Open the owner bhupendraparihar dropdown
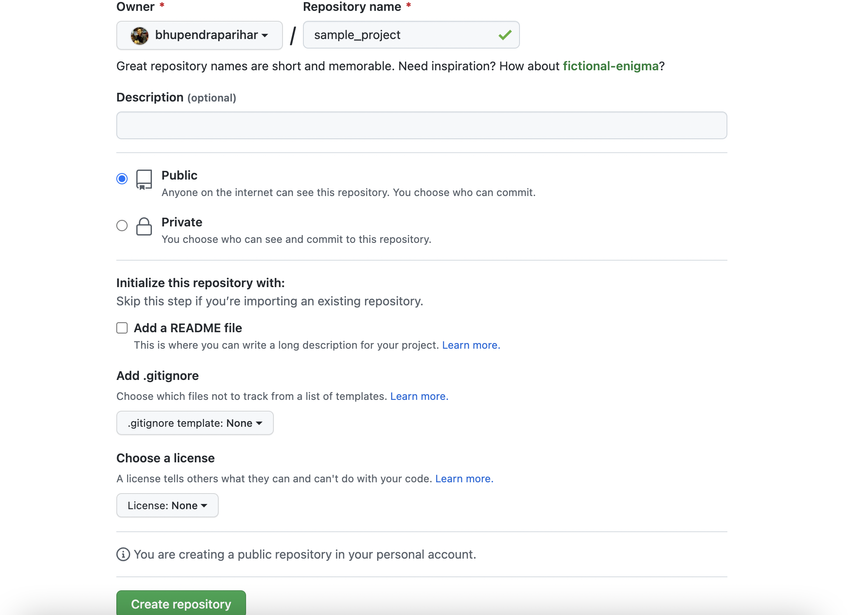 click(200, 35)
